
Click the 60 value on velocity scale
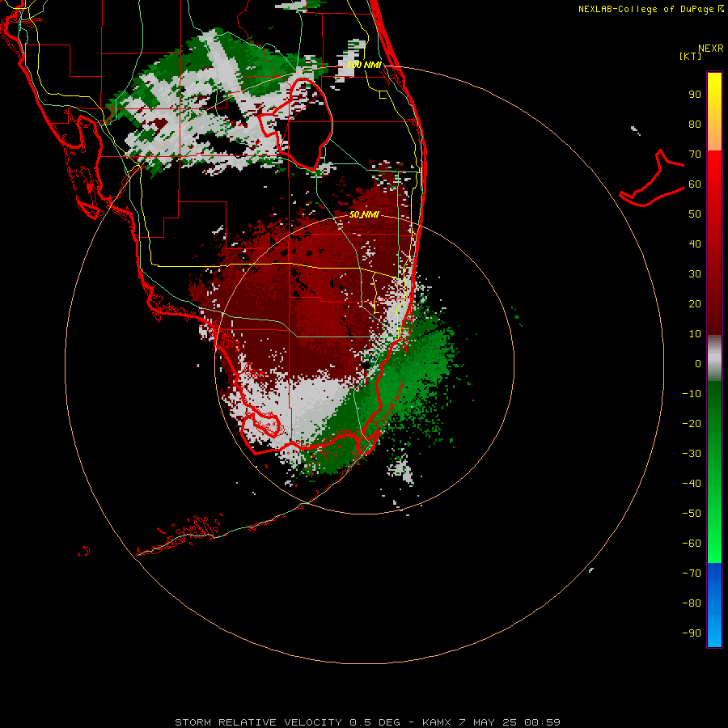pyautogui.click(x=695, y=184)
